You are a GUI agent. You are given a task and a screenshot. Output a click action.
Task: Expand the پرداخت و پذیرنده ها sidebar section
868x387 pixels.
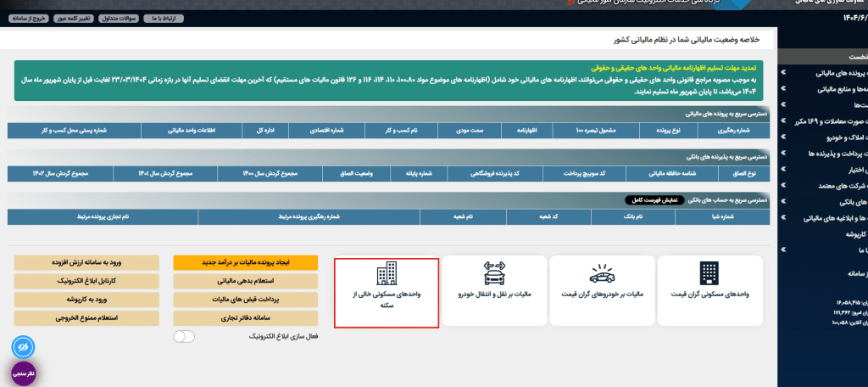pos(826,153)
